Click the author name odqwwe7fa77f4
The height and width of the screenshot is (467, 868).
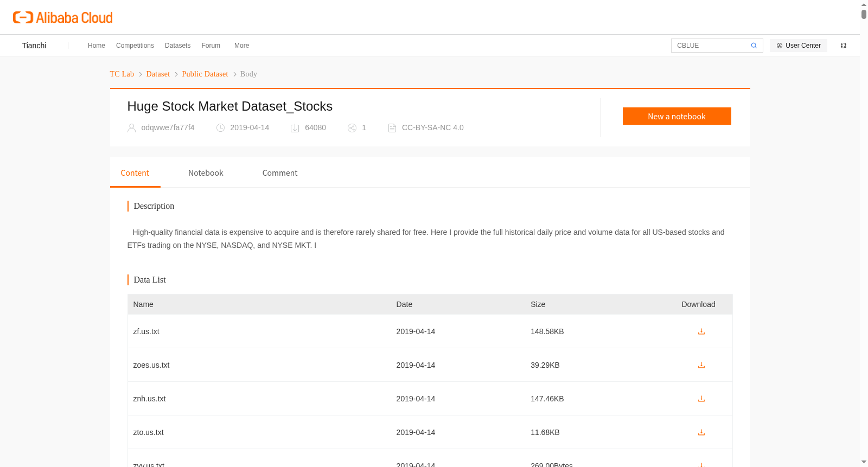click(168, 127)
